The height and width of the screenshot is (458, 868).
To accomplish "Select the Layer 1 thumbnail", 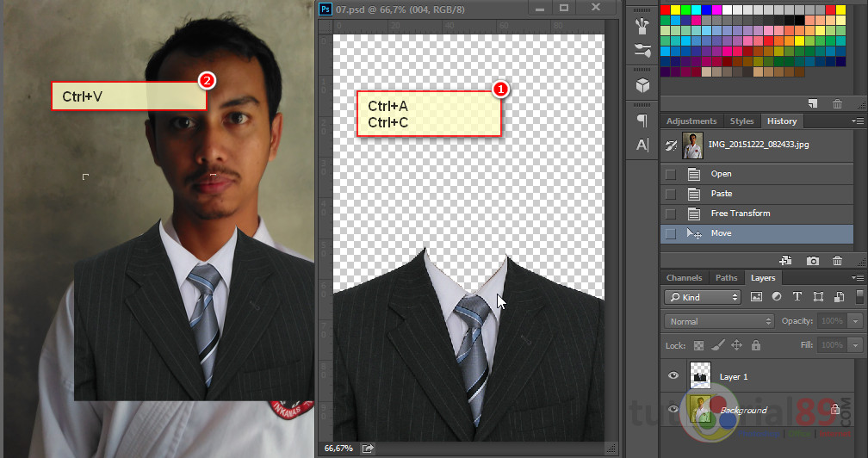I will tap(700, 375).
